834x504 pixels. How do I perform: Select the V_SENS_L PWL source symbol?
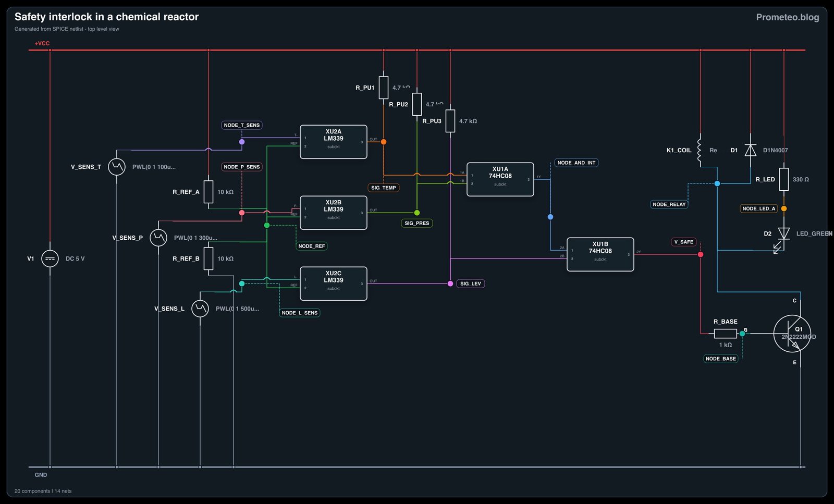pyautogui.click(x=200, y=309)
